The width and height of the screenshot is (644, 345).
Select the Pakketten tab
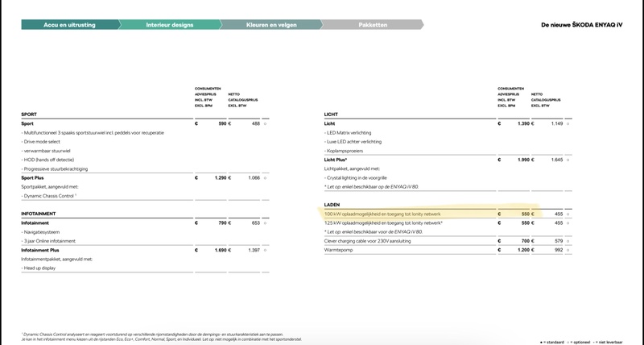pyautogui.click(x=373, y=25)
